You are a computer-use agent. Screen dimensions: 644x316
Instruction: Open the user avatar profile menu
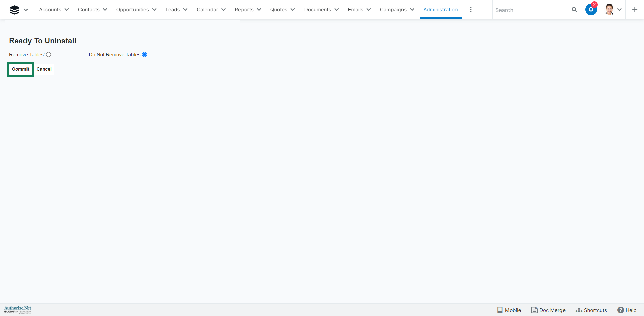(x=609, y=10)
